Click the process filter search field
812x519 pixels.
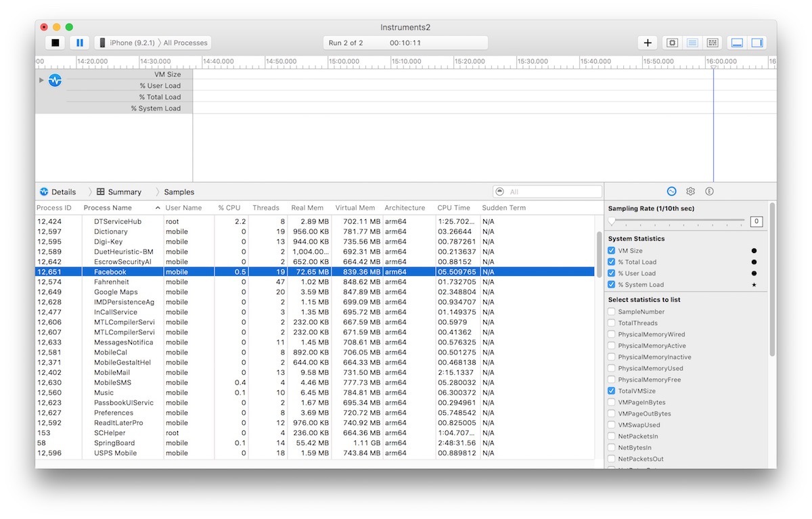[547, 191]
